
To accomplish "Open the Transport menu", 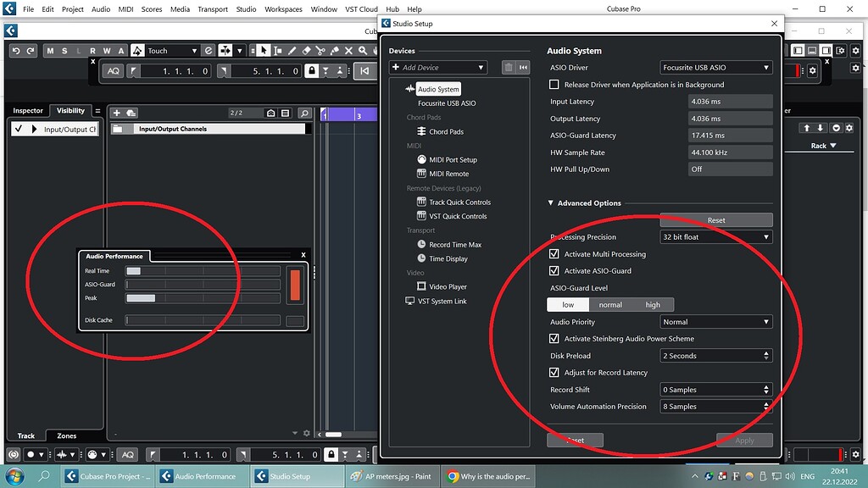I will [x=212, y=8].
